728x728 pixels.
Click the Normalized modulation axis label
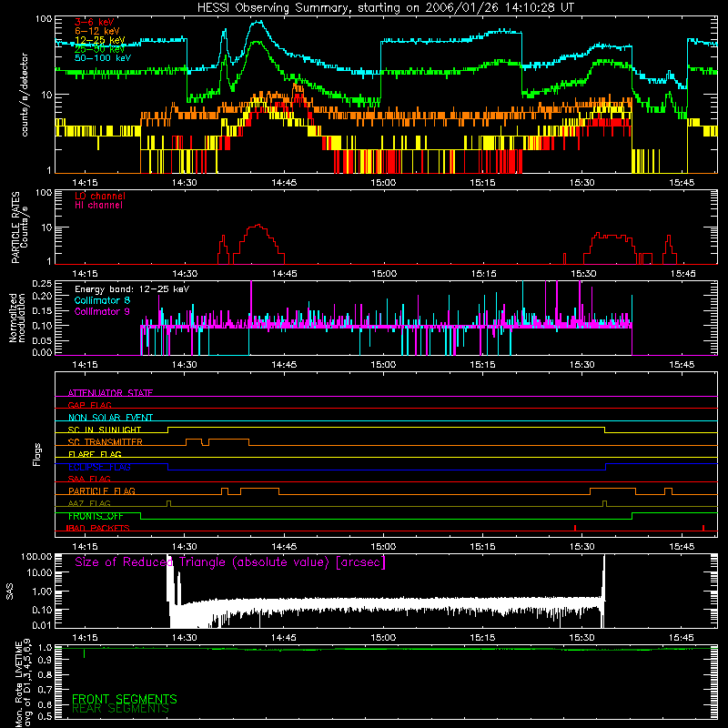click(17, 318)
